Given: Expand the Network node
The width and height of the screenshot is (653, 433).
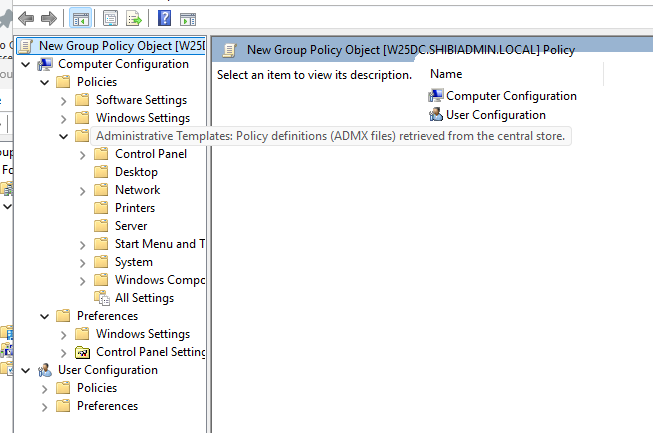Looking at the screenshot, I should (x=82, y=191).
